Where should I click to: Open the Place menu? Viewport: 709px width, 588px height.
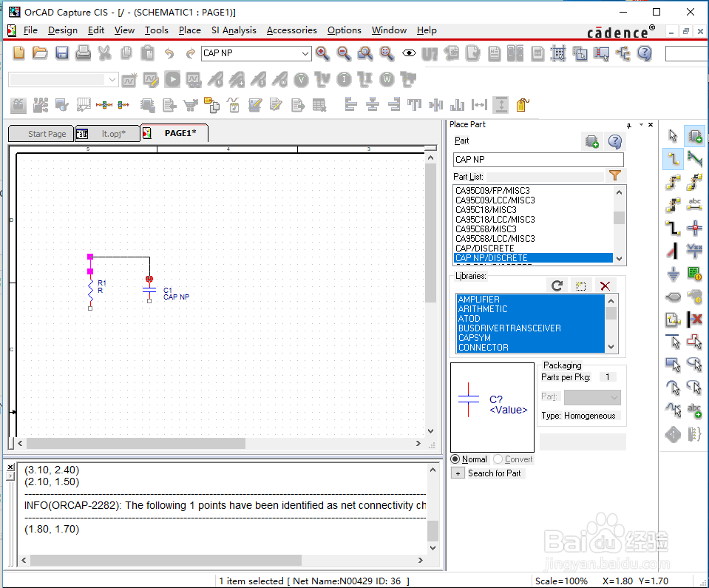pyautogui.click(x=190, y=30)
